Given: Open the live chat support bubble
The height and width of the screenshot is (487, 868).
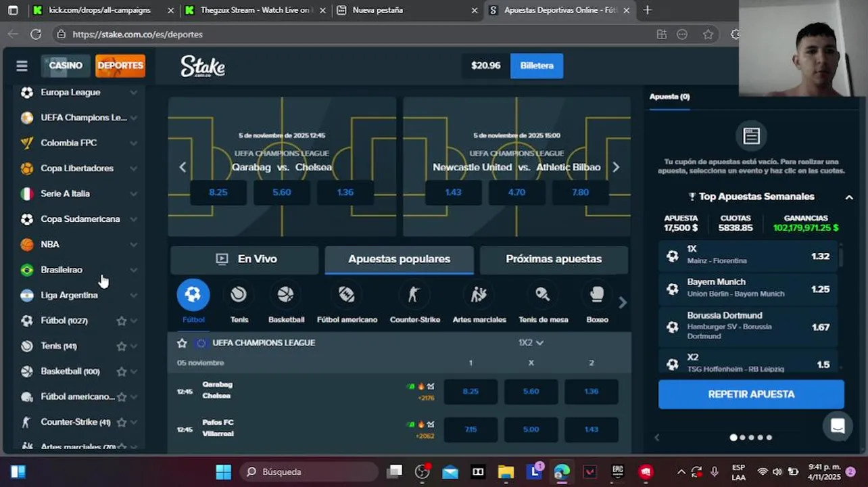Looking at the screenshot, I should coord(838,426).
